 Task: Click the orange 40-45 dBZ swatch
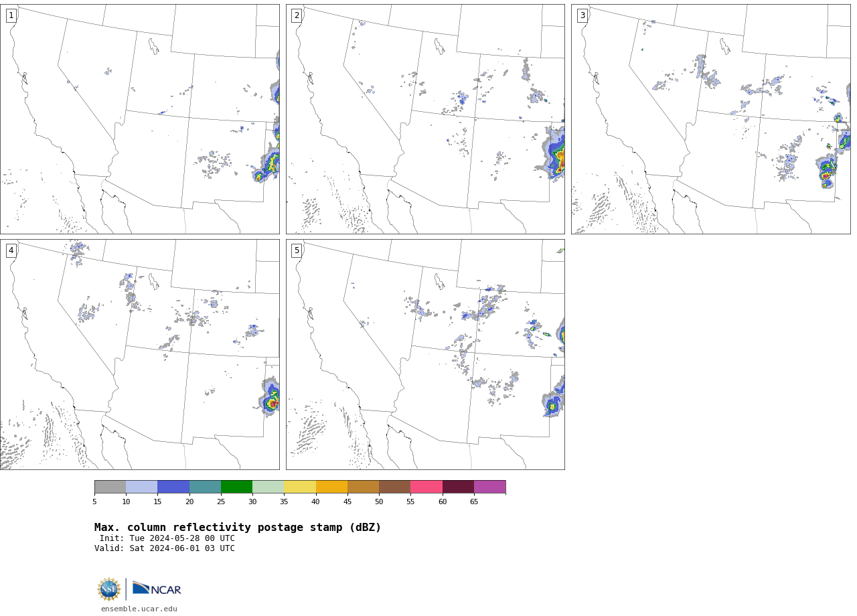pos(331,487)
